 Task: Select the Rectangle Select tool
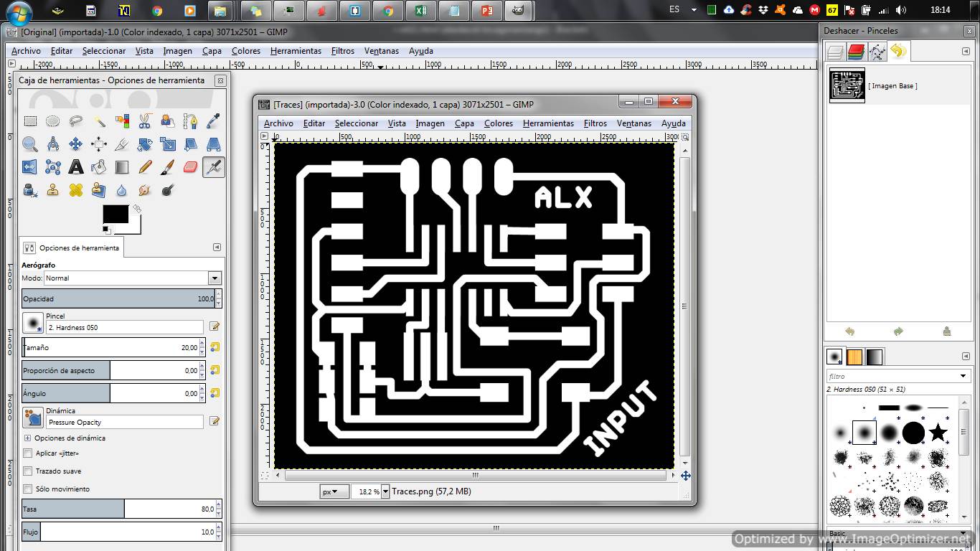click(x=30, y=121)
